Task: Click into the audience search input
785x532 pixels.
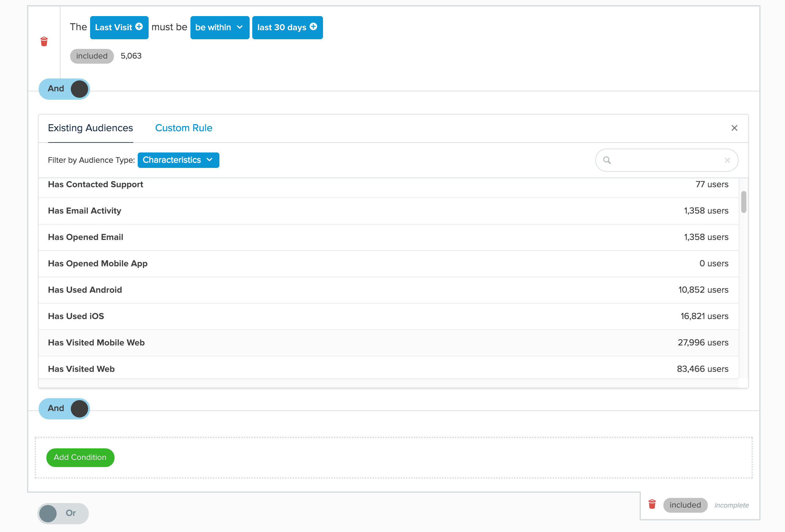Action: click(667, 160)
